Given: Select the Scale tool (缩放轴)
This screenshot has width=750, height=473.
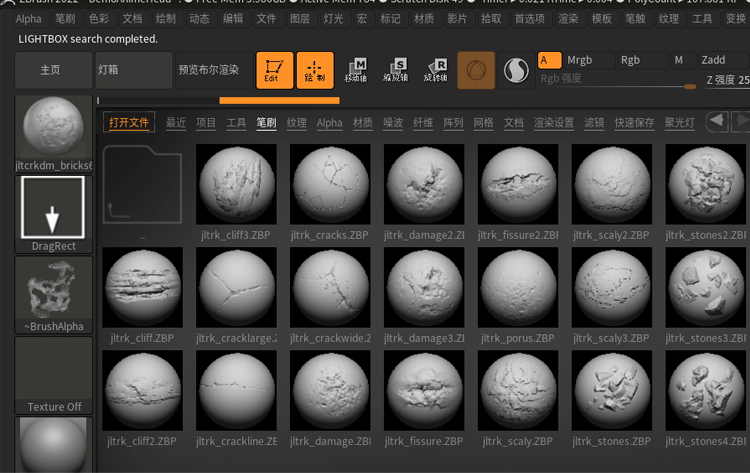Looking at the screenshot, I should (395, 69).
